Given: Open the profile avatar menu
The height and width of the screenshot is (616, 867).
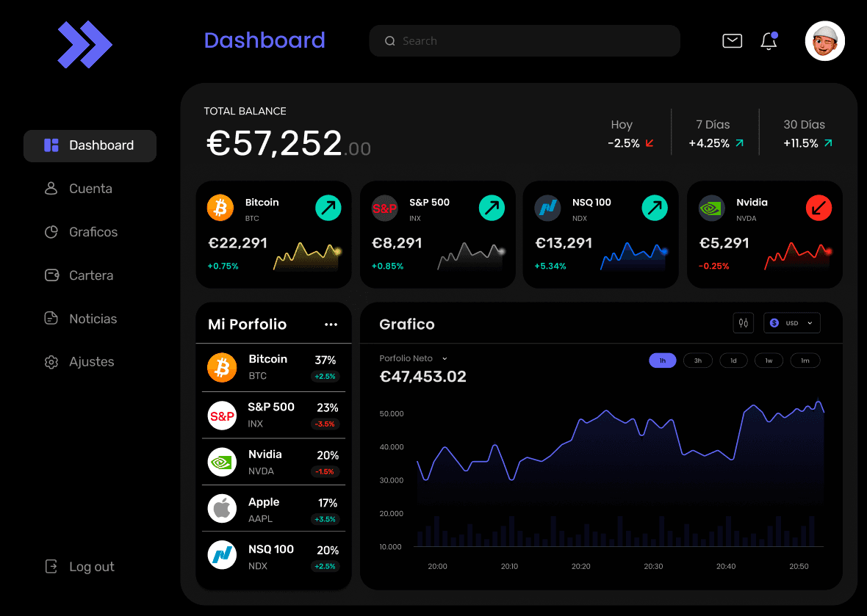Looking at the screenshot, I should tap(824, 41).
